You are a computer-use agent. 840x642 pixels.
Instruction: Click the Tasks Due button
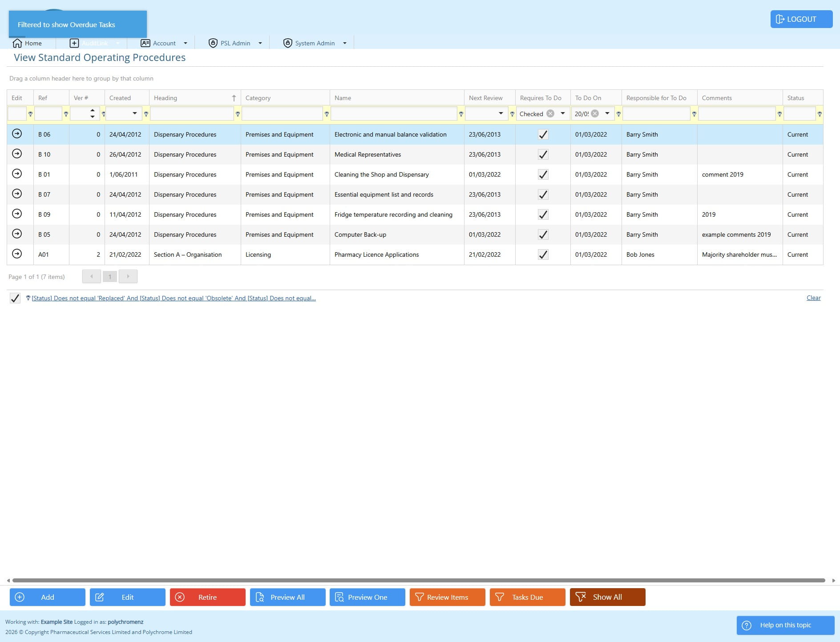(527, 597)
